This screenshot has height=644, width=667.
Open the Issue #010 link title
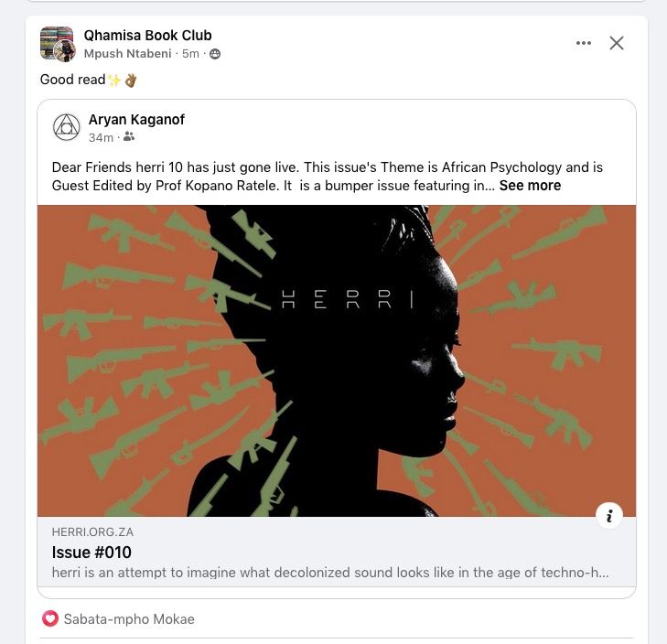point(91,553)
